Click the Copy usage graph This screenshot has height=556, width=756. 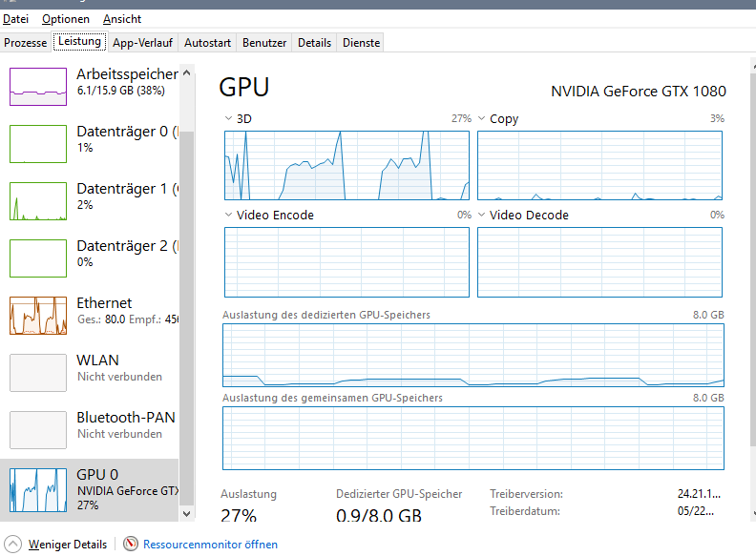coord(599,165)
